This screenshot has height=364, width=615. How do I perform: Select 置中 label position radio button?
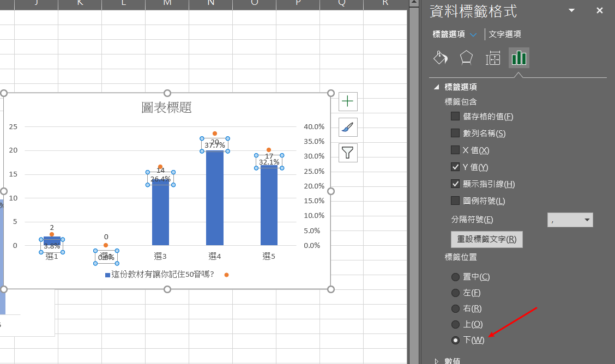456,277
